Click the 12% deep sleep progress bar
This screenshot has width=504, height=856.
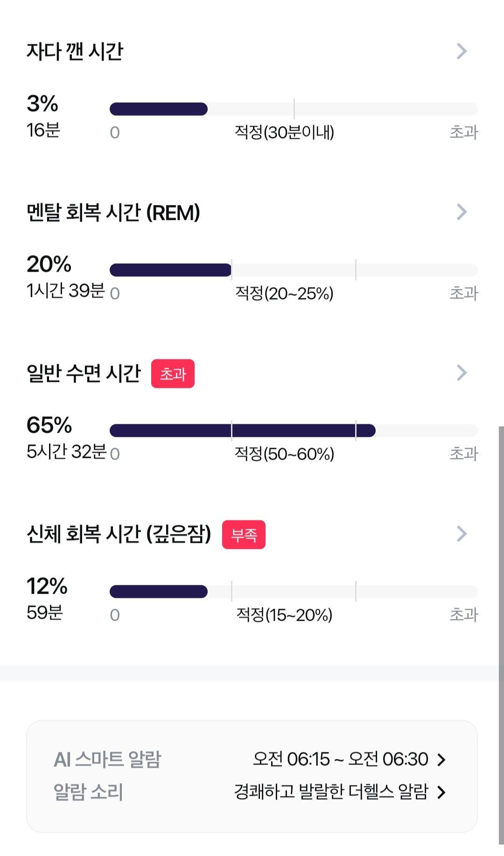294,591
